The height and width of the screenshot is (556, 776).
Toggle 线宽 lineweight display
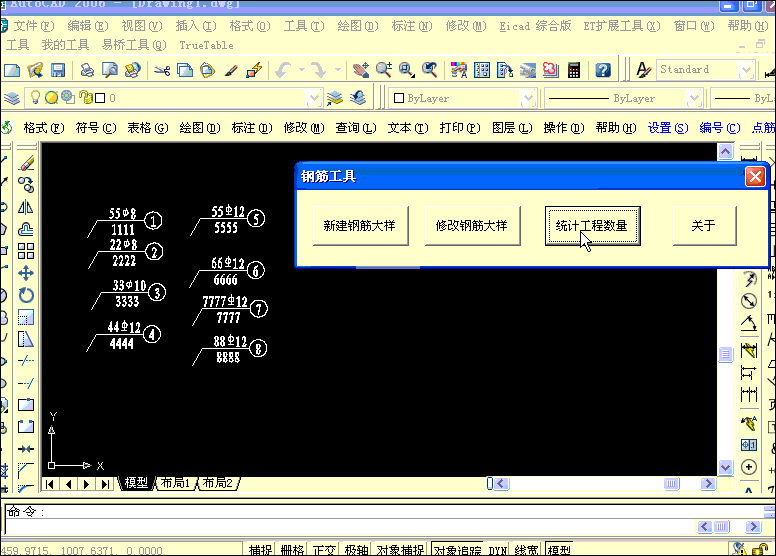[x=527, y=550]
